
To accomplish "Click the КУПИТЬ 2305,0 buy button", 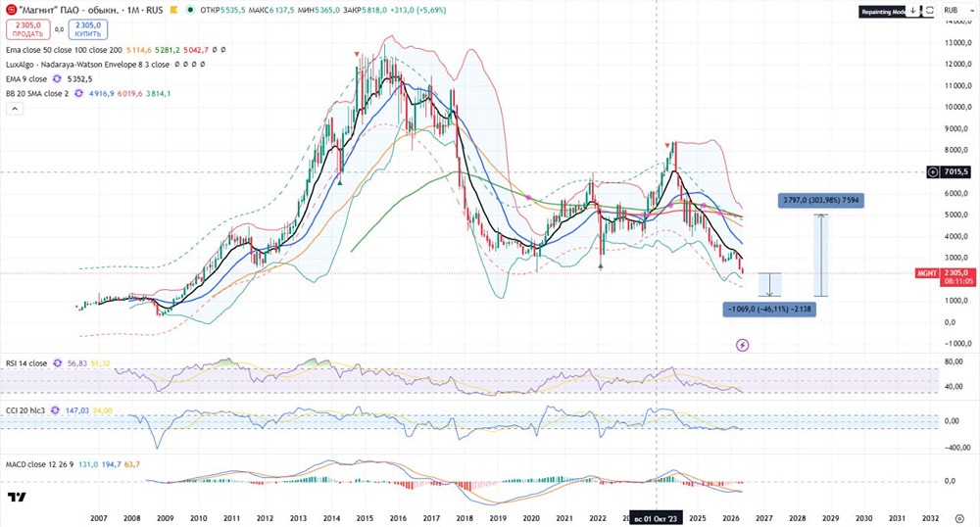I will (x=88, y=29).
